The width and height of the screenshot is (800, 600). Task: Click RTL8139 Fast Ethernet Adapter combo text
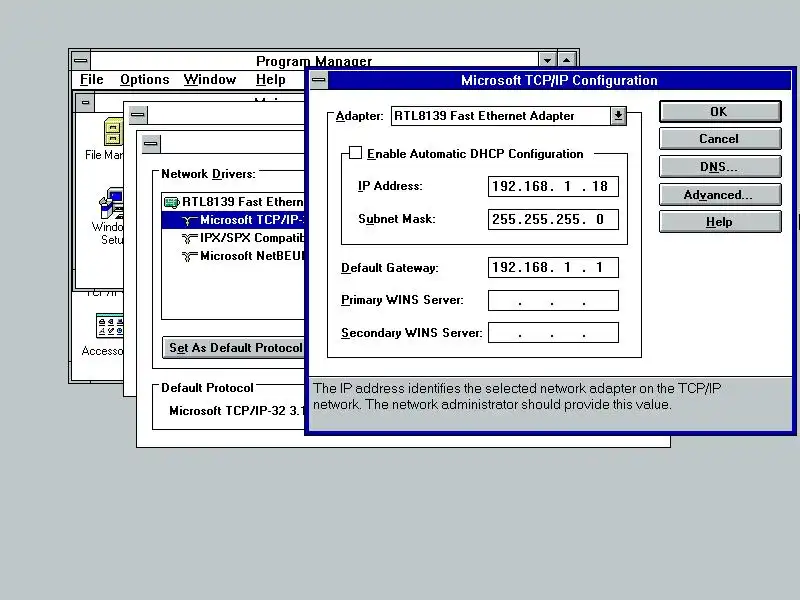484,116
